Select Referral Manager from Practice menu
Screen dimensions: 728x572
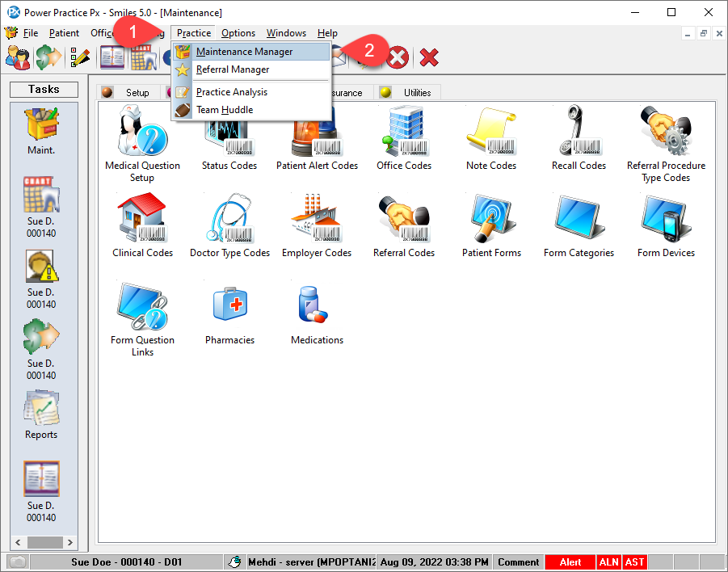click(251, 69)
